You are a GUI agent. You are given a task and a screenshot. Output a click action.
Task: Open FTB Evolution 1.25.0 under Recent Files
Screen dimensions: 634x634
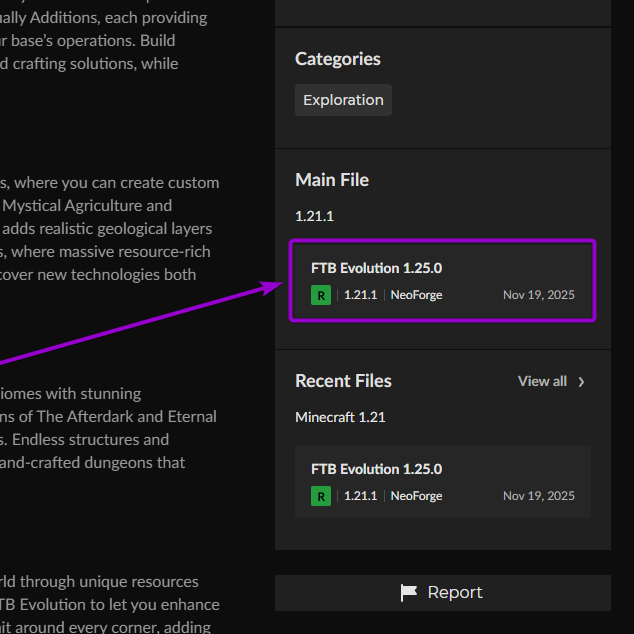442,482
